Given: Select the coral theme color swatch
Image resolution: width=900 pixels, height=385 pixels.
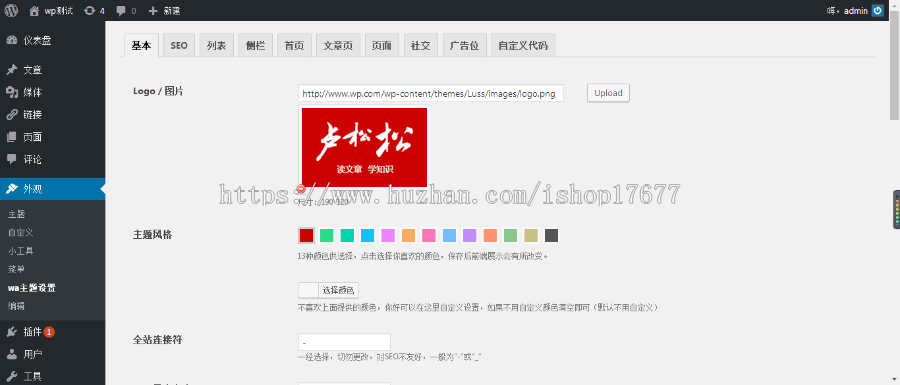Looking at the screenshot, I should [x=490, y=235].
